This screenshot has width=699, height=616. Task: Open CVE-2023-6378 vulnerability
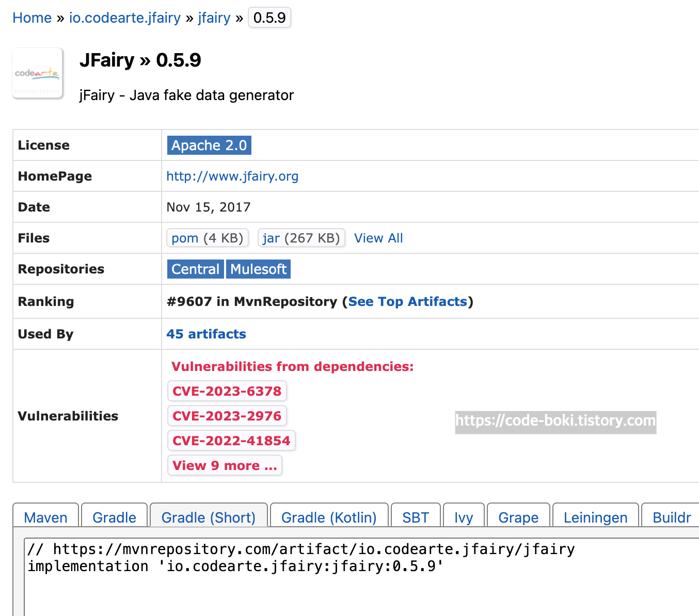pos(227,391)
